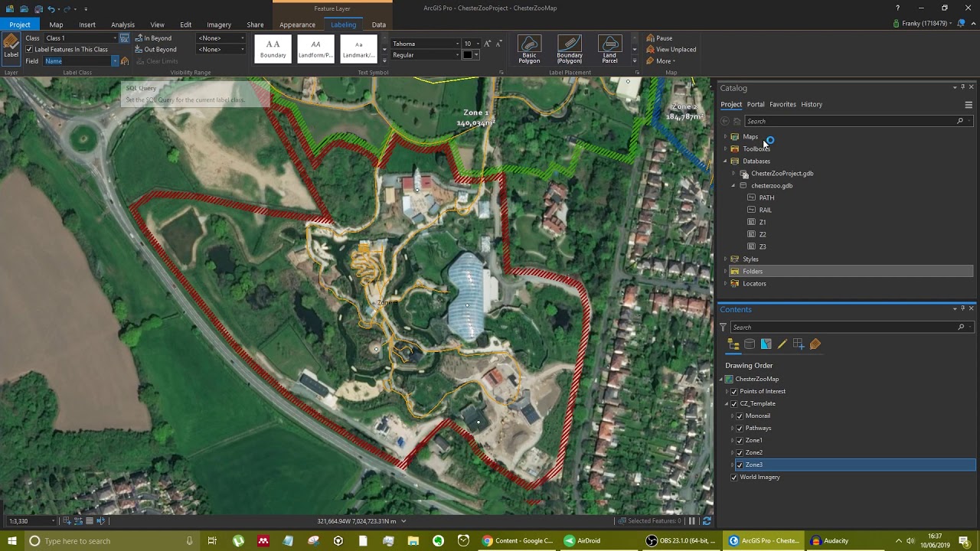Open the label text color picker
Viewport: 980px width, 551px height.
pos(471,55)
